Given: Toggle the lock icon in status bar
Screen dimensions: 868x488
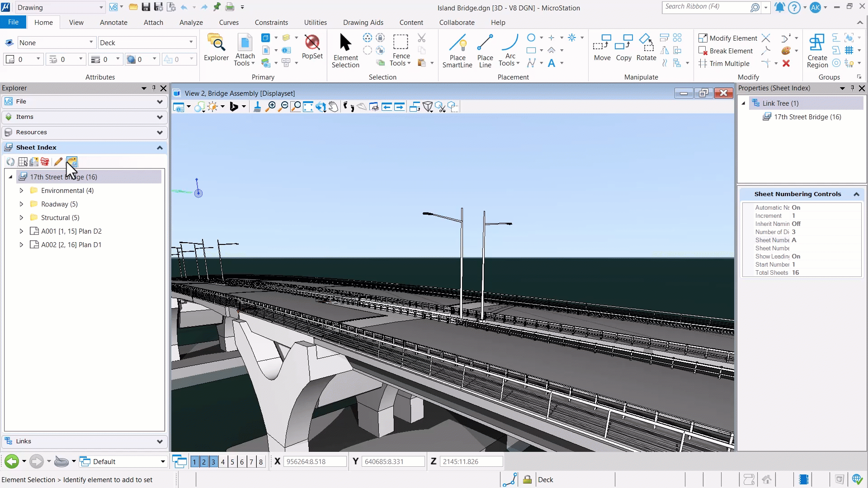Looking at the screenshot, I should point(527,479).
